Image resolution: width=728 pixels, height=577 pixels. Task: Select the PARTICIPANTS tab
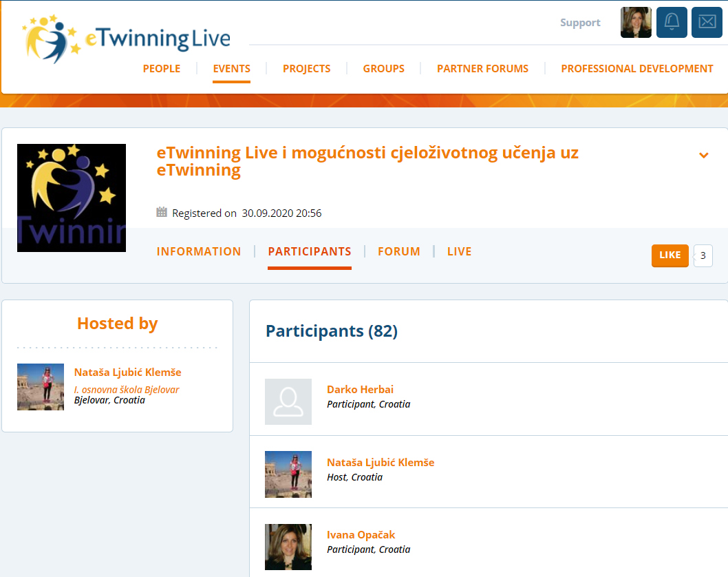pos(310,251)
